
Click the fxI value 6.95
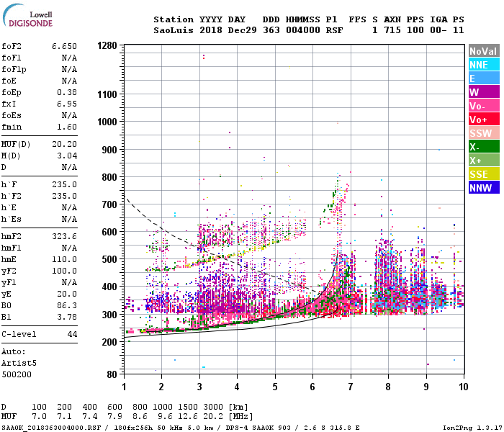coord(67,104)
